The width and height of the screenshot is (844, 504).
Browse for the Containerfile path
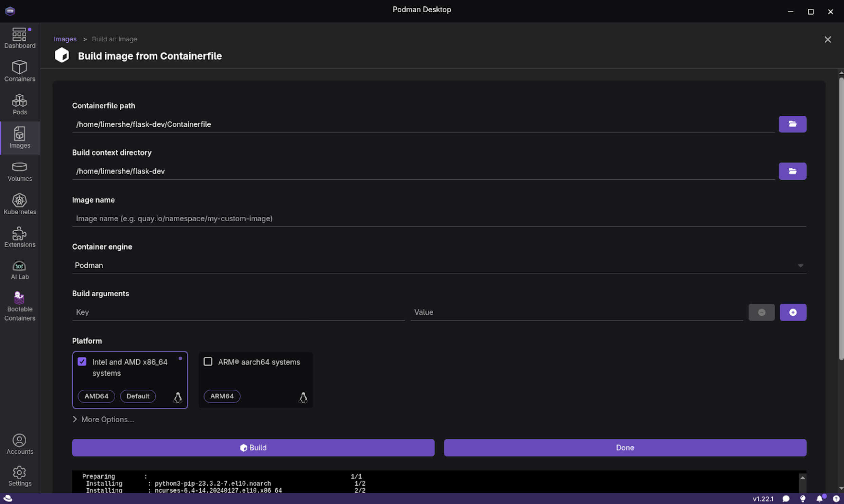coord(792,124)
